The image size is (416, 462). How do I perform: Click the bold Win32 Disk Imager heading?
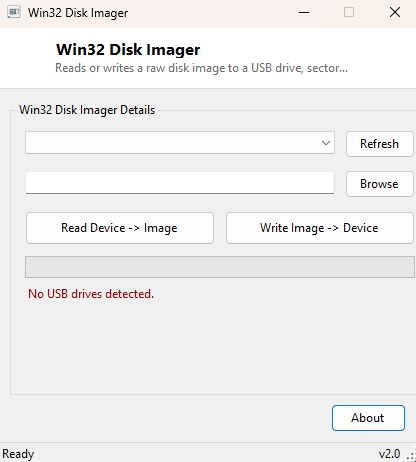point(128,50)
